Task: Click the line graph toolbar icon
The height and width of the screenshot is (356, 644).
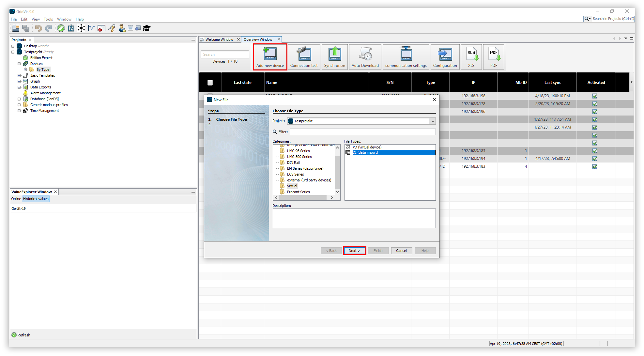Action: [x=91, y=28]
